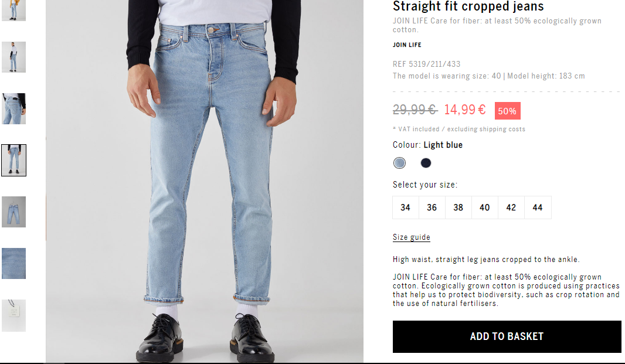The height and width of the screenshot is (364, 625).
Task: View the back pocket close-up thumbnail
Action: (x=13, y=108)
